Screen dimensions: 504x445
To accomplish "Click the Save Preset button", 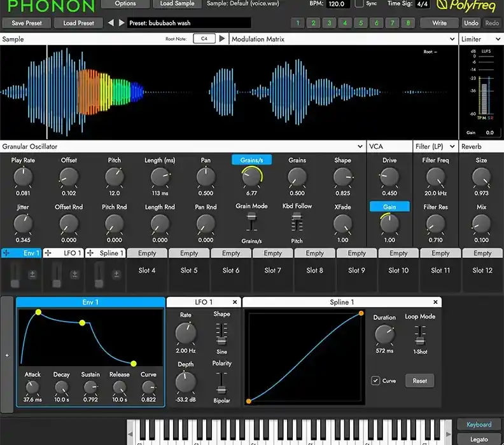I will [x=26, y=23].
